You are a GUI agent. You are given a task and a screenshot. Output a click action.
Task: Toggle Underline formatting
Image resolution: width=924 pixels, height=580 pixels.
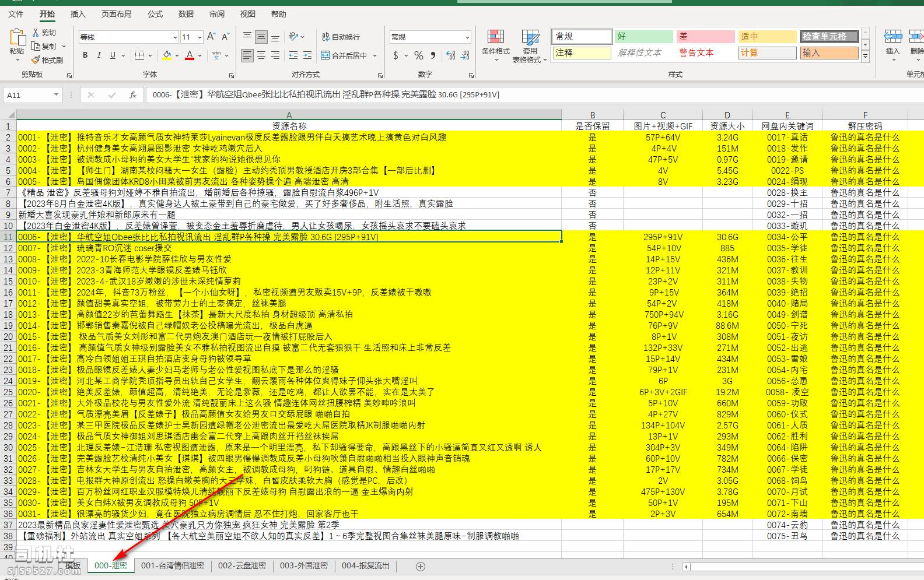tap(113, 55)
